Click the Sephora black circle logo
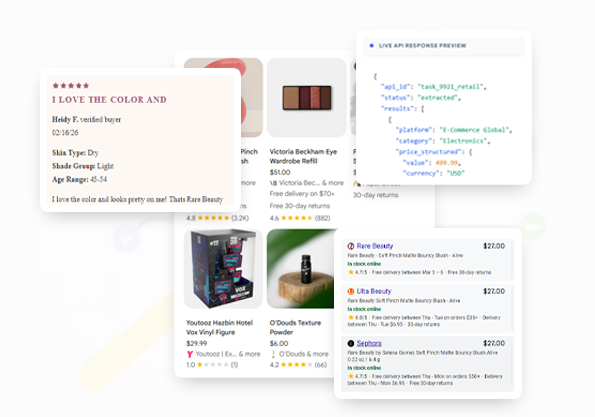This screenshot has height=417, width=595. coord(351,343)
